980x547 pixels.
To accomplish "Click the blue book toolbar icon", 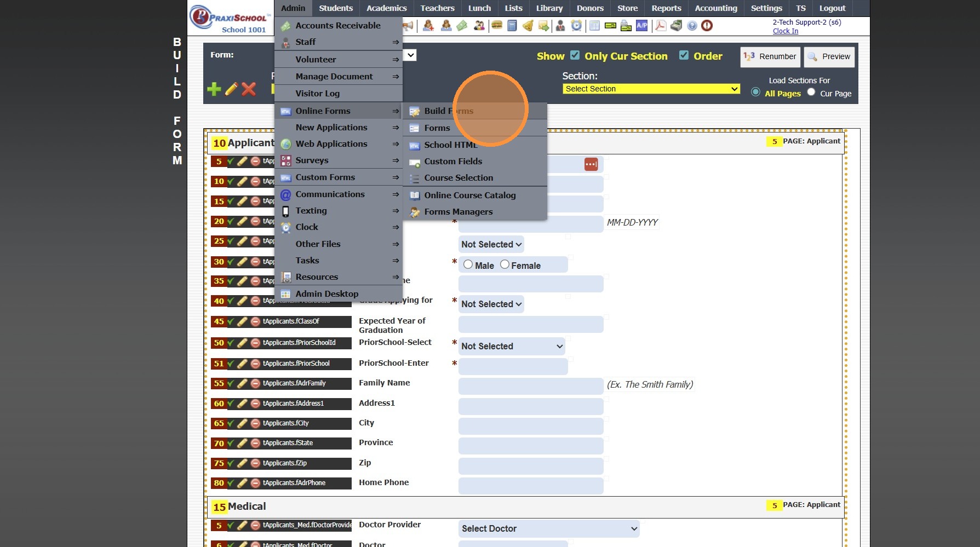I will tap(512, 25).
